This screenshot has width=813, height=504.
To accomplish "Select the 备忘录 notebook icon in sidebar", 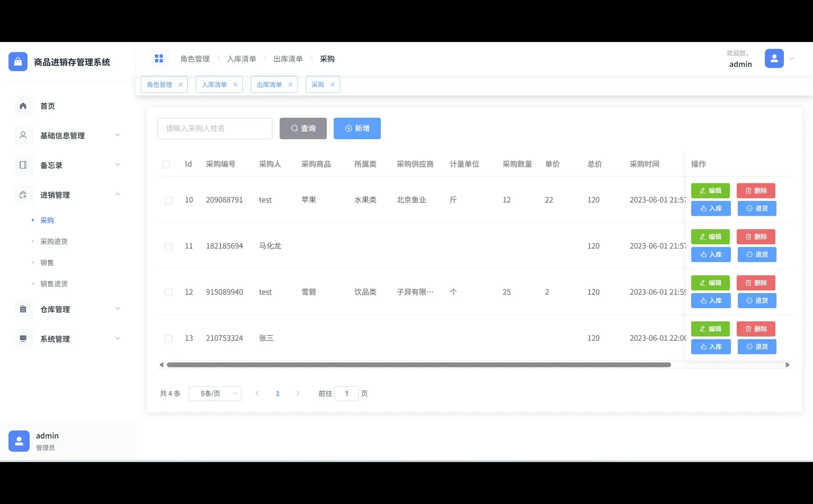I will (23, 165).
